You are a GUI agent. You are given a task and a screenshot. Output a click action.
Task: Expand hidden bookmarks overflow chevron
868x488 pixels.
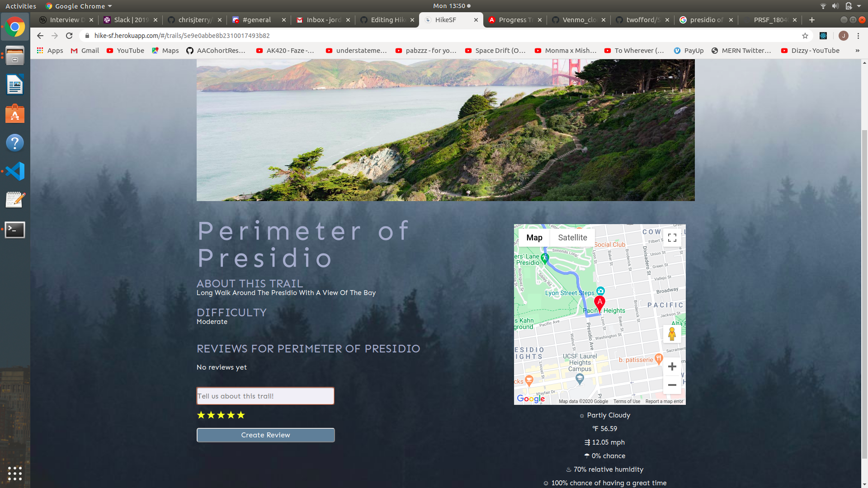[x=857, y=51]
